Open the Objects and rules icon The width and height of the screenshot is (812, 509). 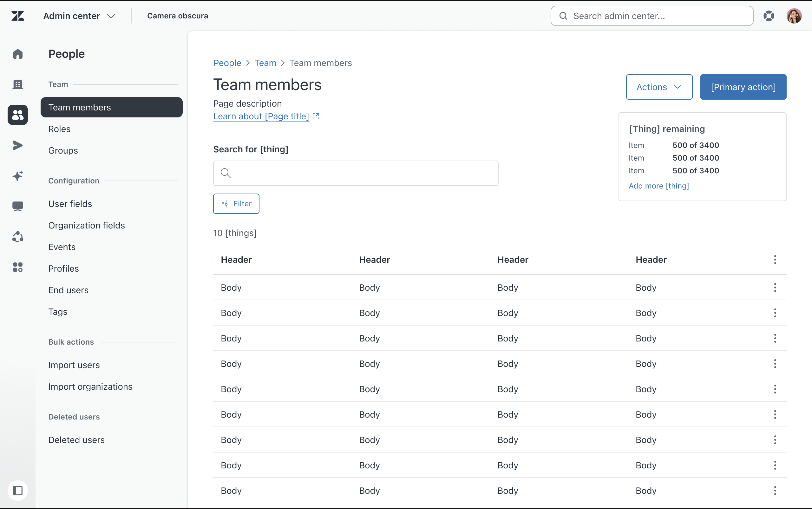[17, 237]
